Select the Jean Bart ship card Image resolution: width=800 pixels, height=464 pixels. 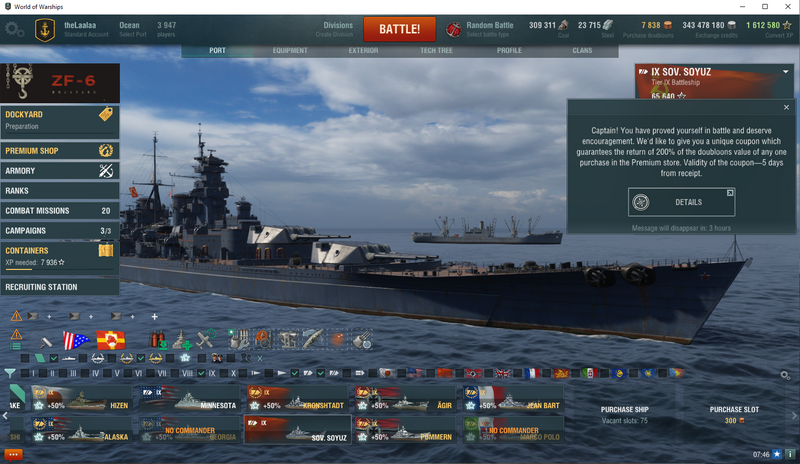(x=513, y=398)
